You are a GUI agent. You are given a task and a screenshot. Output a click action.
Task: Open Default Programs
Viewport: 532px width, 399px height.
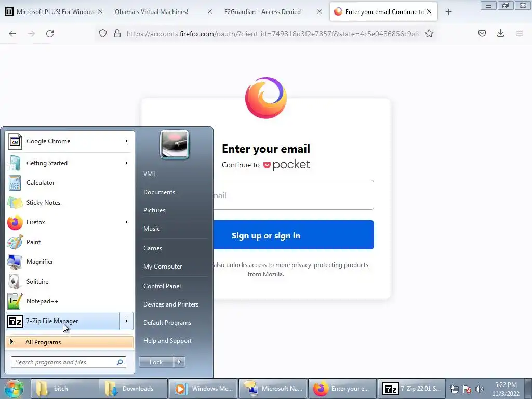point(167,323)
